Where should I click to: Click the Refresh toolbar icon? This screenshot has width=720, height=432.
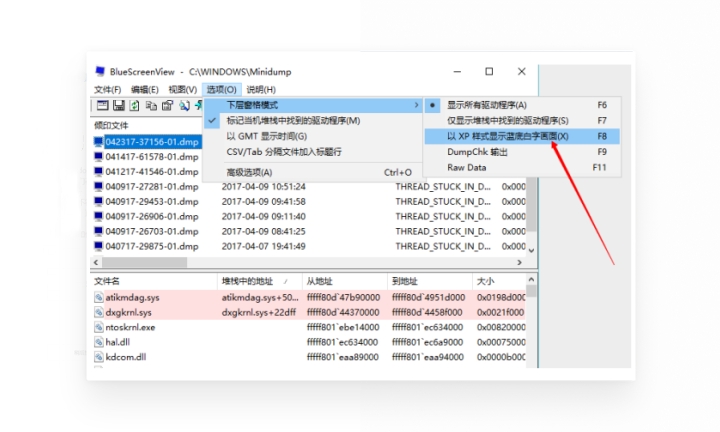point(134,106)
